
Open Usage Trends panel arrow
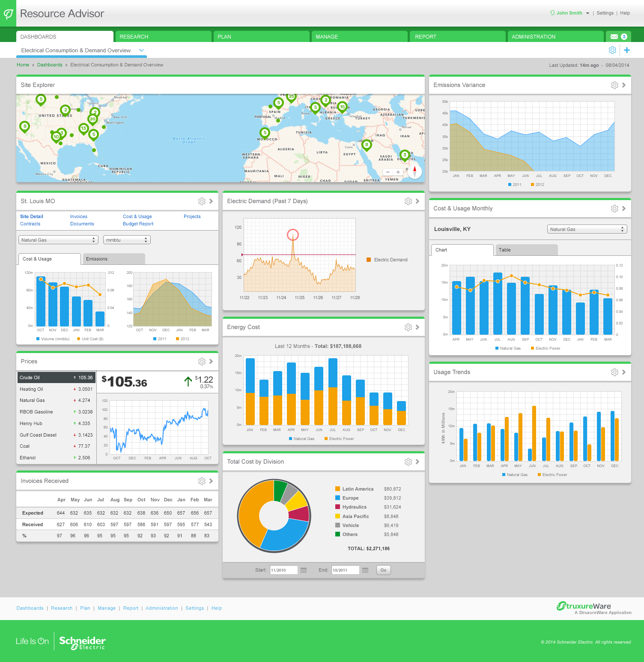coord(624,372)
